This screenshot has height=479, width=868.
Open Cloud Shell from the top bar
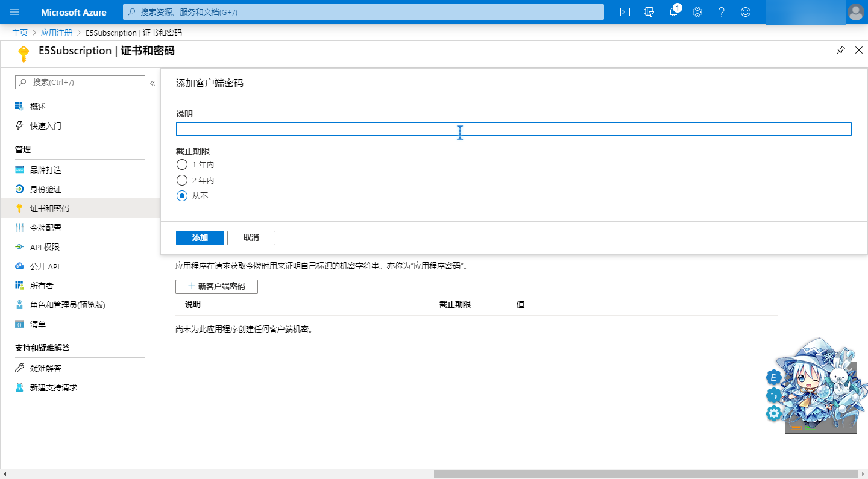(625, 12)
